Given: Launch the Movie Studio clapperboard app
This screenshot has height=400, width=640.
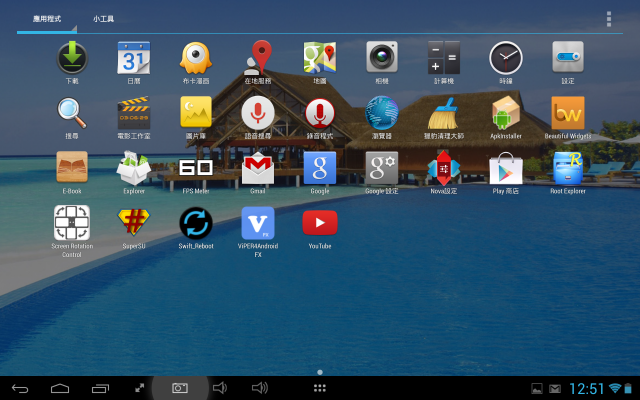Looking at the screenshot, I should (x=134, y=113).
